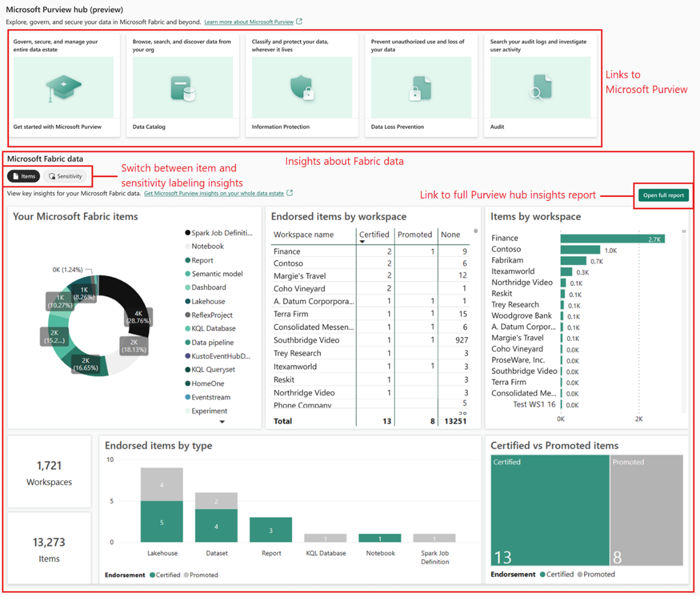Click Woodgrove Bank label in workspace chart
The image size is (700, 596).
tap(521, 316)
